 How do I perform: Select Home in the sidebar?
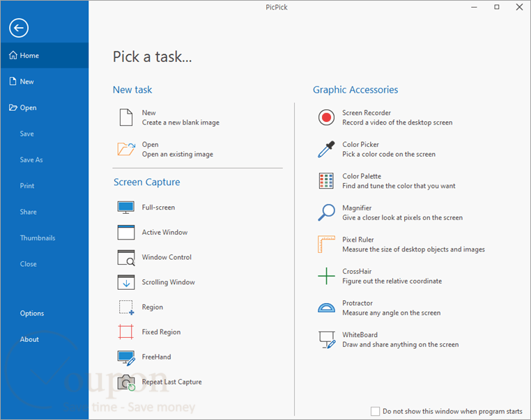click(45, 56)
